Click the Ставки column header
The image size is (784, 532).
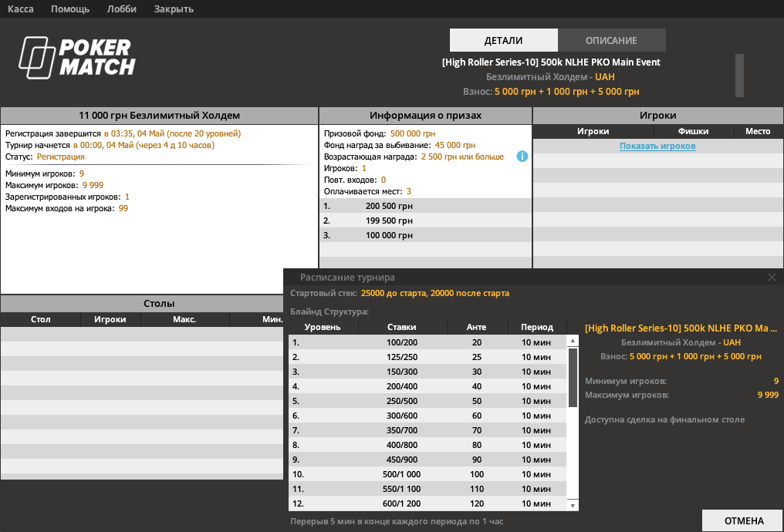pyautogui.click(x=404, y=327)
